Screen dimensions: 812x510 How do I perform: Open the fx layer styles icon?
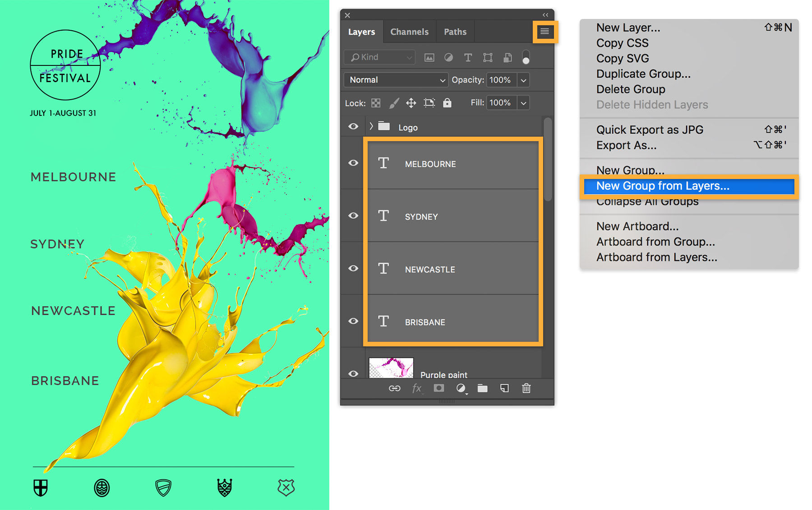(x=417, y=388)
